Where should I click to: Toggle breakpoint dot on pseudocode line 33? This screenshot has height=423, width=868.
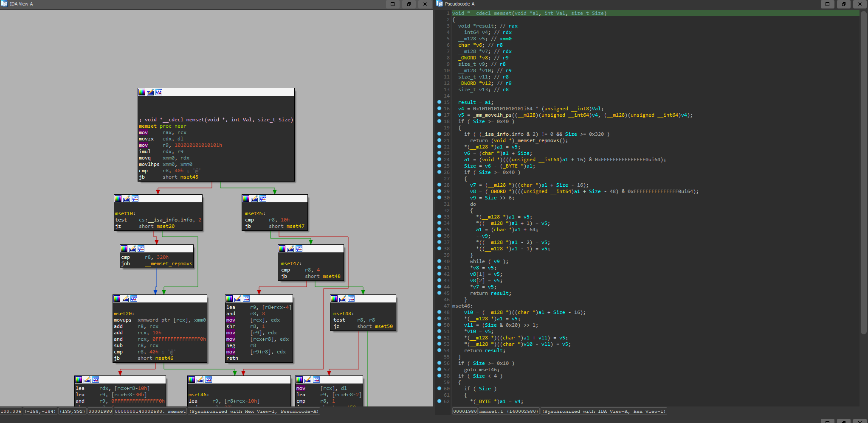(x=439, y=217)
